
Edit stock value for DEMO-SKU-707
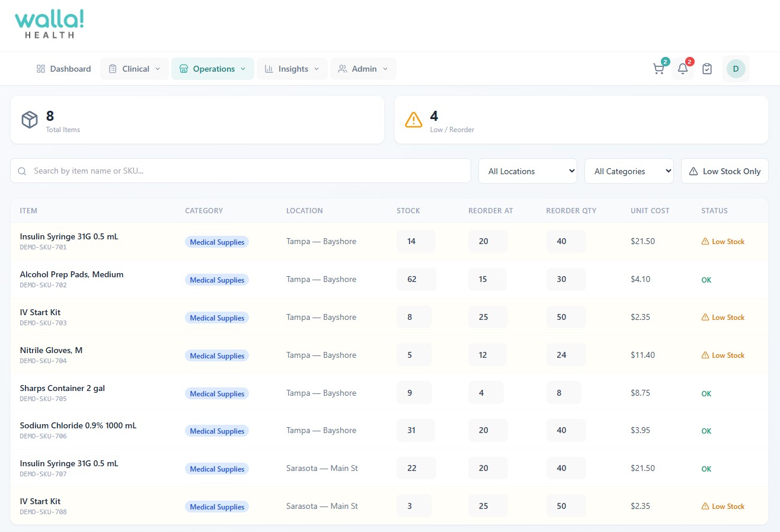click(x=416, y=468)
